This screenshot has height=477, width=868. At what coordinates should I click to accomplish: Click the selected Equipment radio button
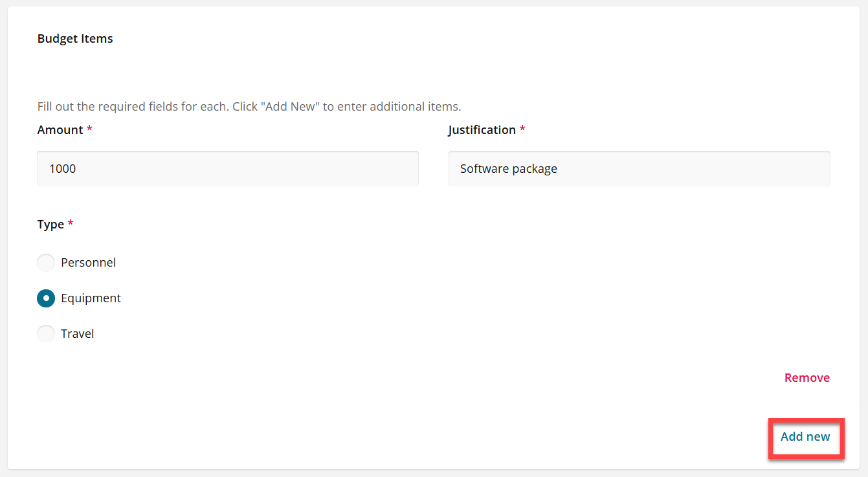pyautogui.click(x=46, y=298)
